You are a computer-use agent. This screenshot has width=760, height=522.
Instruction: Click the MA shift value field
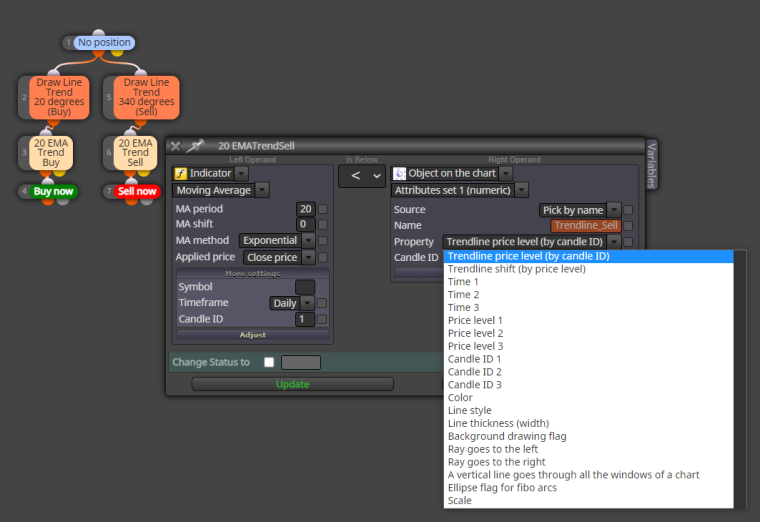[305, 224]
